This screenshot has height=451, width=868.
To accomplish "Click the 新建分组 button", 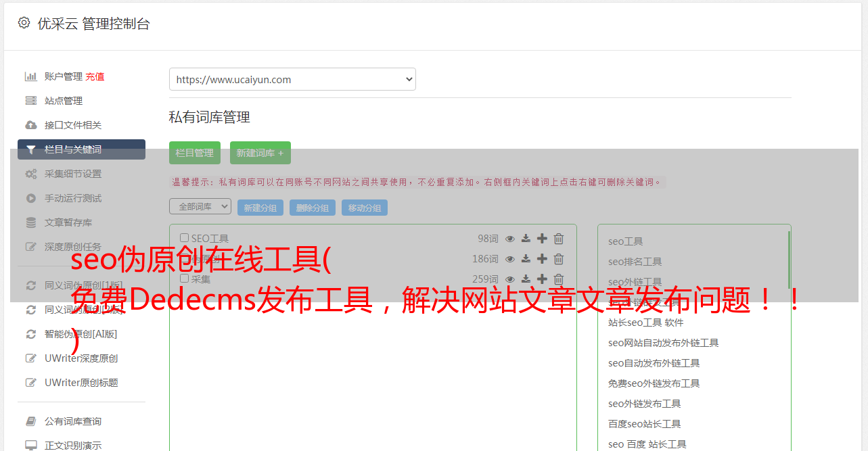I will coord(260,208).
